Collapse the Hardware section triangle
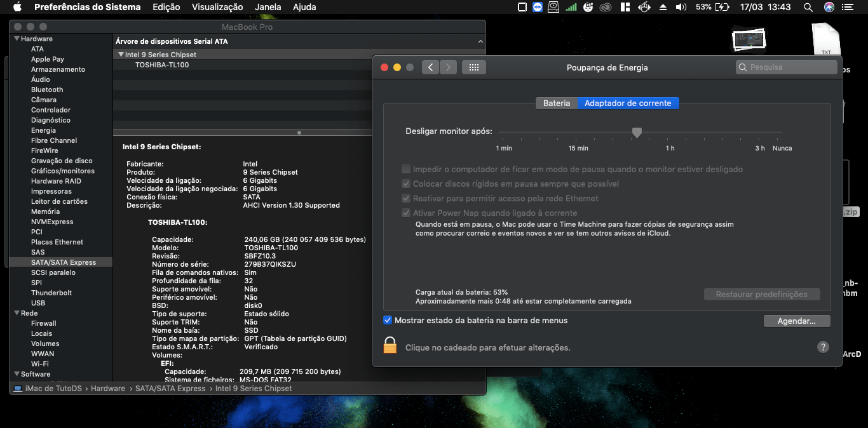868x428 pixels. pos(16,39)
